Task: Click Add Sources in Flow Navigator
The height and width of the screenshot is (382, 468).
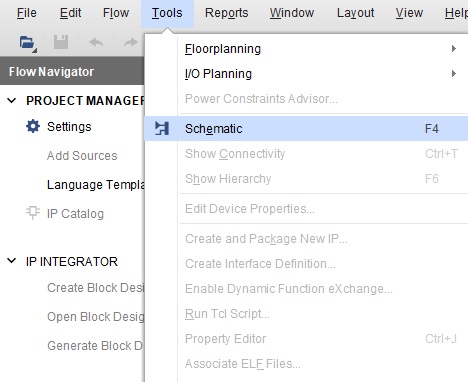Action: 82,156
